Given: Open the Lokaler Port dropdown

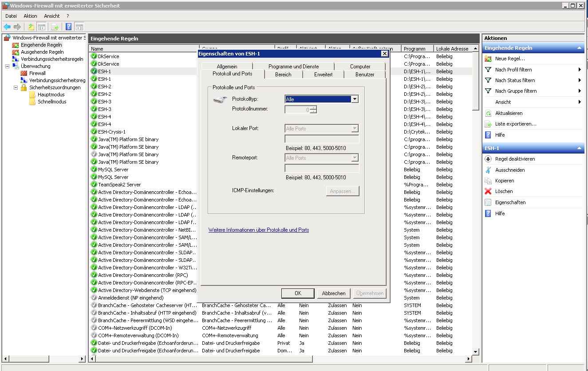Looking at the screenshot, I should tap(355, 129).
